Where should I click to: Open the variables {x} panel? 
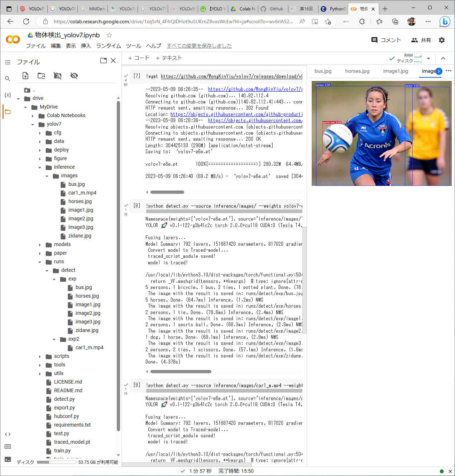(8, 95)
